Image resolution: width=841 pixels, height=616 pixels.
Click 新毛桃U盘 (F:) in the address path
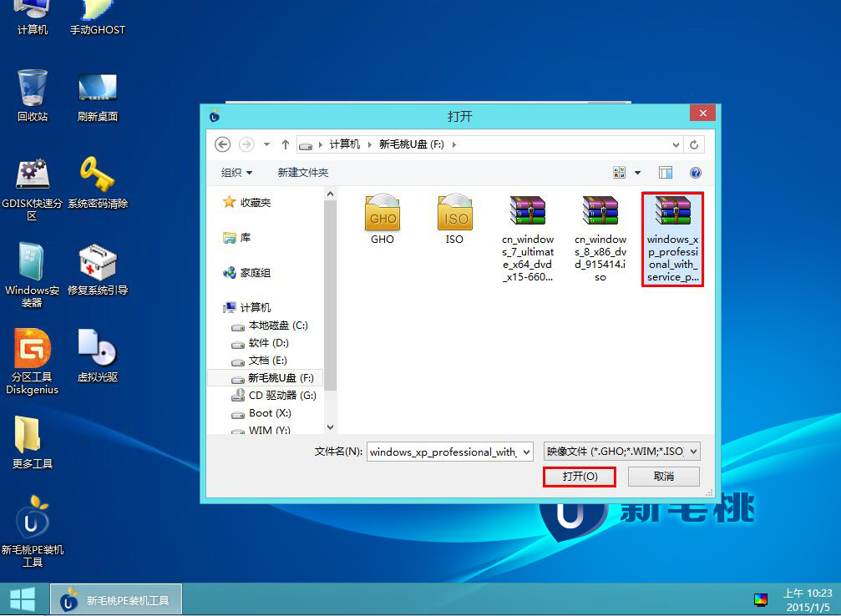412,144
